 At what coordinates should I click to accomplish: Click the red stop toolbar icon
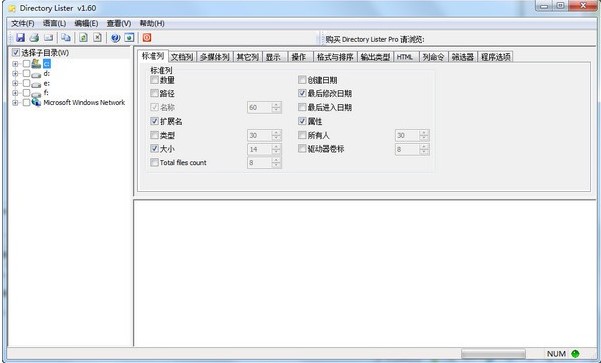click(147, 38)
